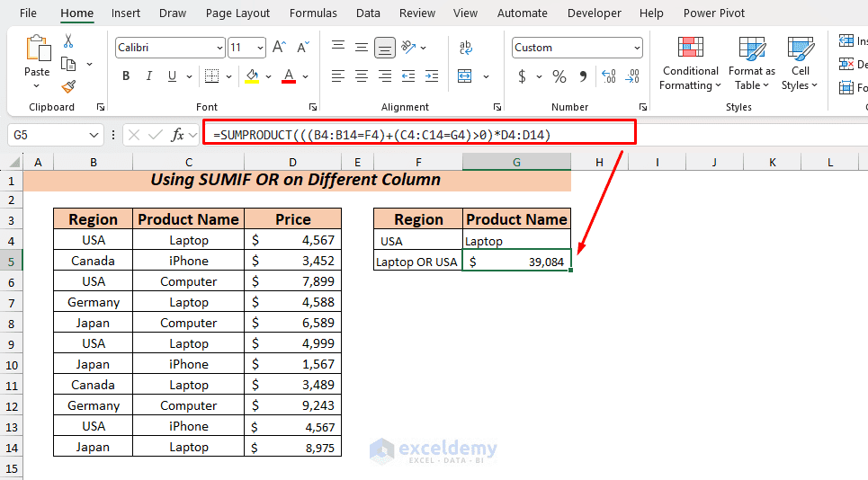The width and height of the screenshot is (868, 480).
Task: Click Insert Function fx button
Action: [x=177, y=135]
